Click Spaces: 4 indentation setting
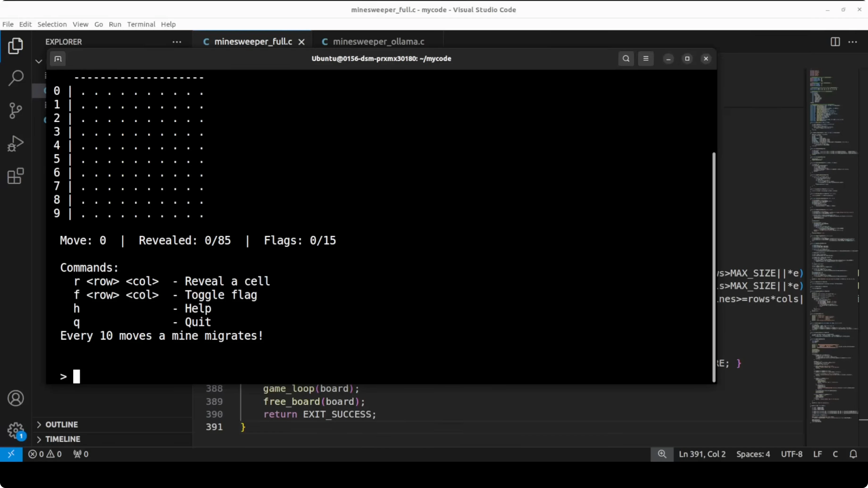 coord(753,454)
